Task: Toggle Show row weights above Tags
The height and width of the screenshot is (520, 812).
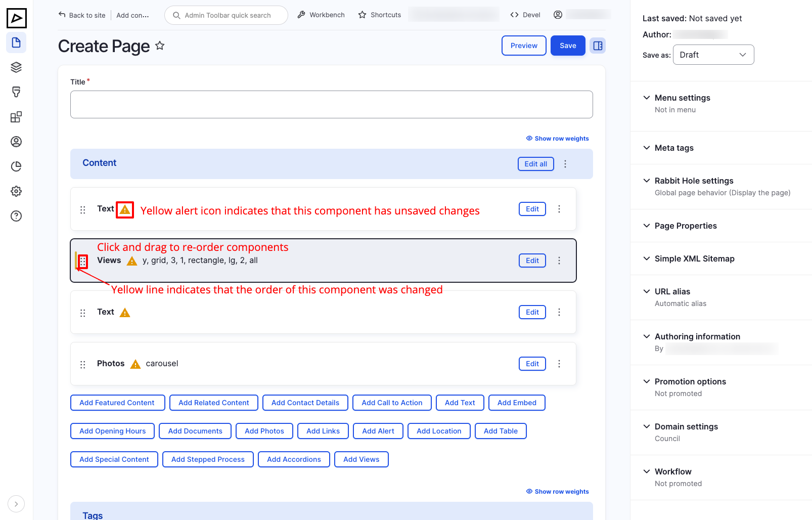Action: 558,491
